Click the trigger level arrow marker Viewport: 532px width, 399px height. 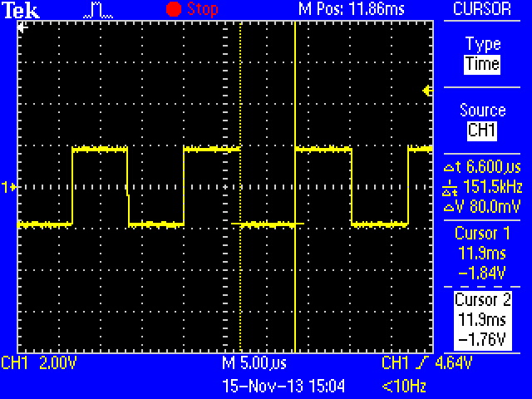tap(427, 91)
